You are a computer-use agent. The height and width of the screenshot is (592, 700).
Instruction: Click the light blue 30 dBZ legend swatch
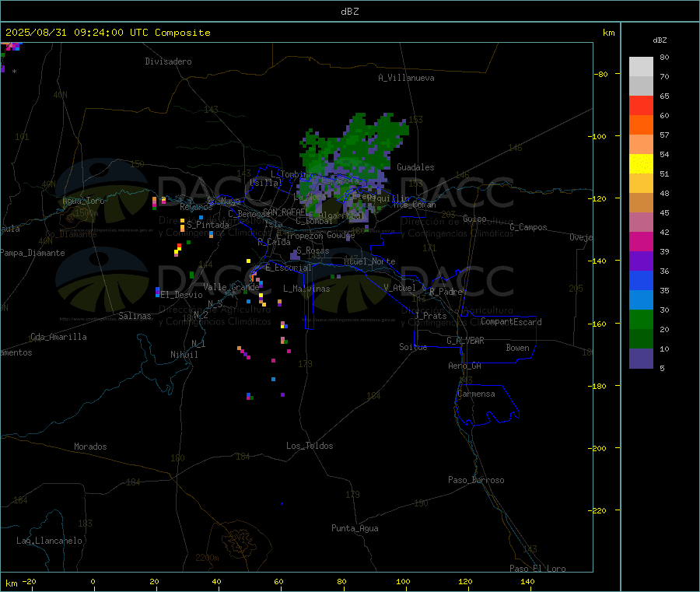(x=641, y=300)
